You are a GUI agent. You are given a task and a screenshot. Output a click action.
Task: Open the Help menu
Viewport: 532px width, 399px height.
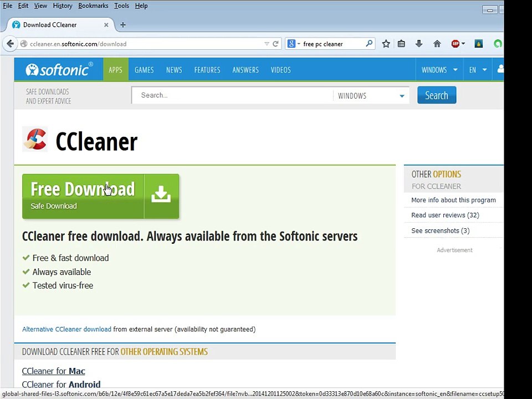[141, 6]
